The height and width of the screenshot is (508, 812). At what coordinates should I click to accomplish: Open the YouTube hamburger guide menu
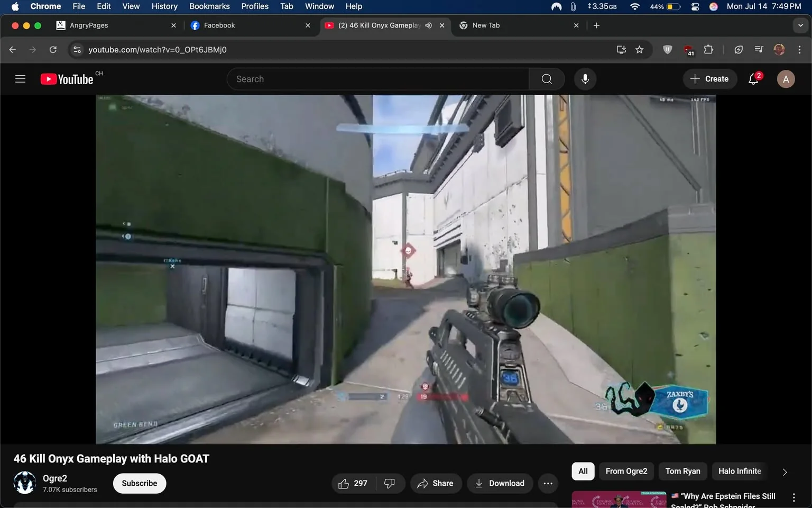20,79
